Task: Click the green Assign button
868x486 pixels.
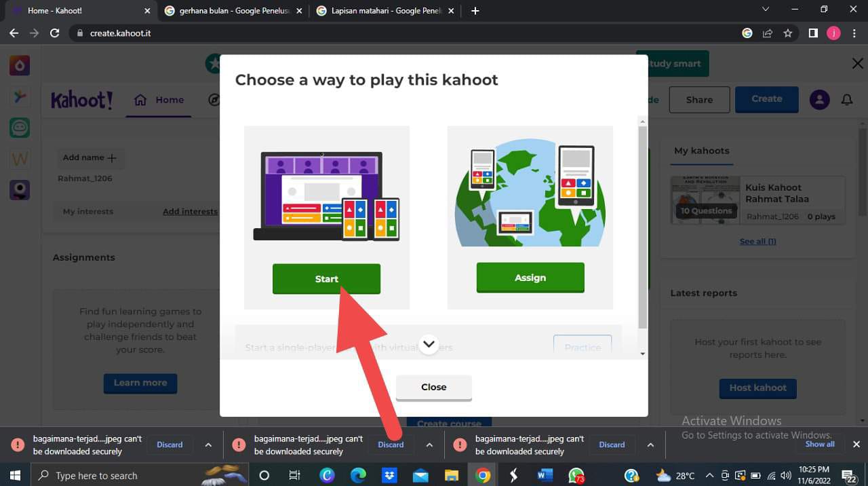Action: click(530, 277)
